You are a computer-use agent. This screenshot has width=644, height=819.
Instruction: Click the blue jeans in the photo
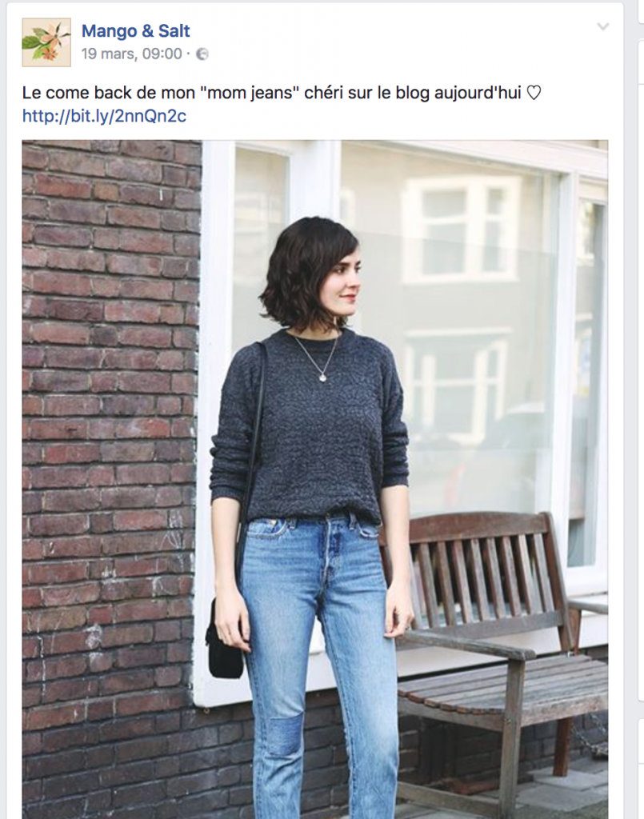point(320,663)
